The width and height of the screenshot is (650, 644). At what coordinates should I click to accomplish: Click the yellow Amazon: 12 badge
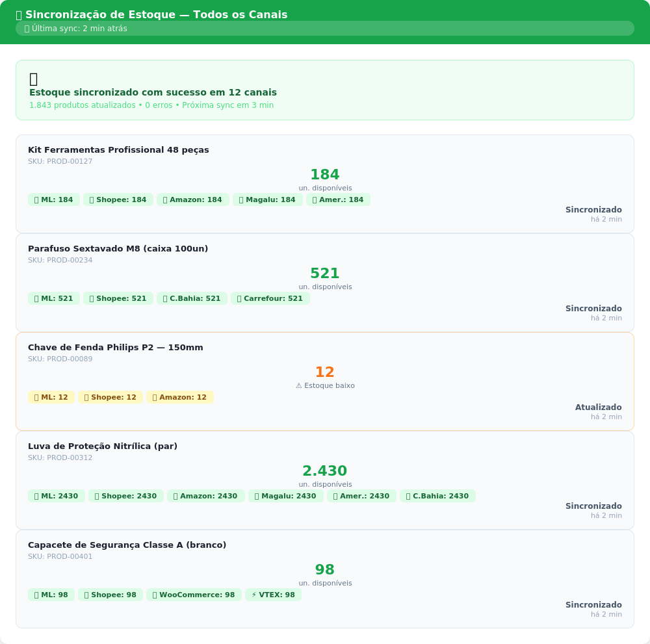[179, 397]
